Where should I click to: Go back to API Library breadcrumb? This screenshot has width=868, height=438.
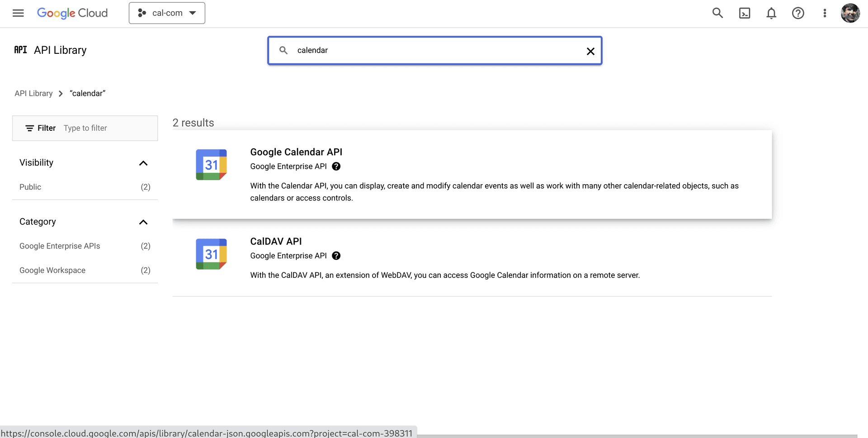pos(33,93)
